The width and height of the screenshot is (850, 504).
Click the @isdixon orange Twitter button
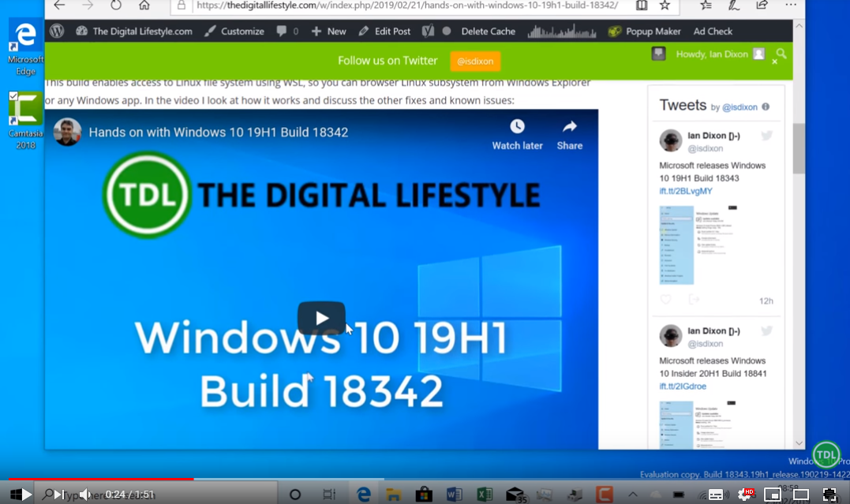tap(475, 62)
